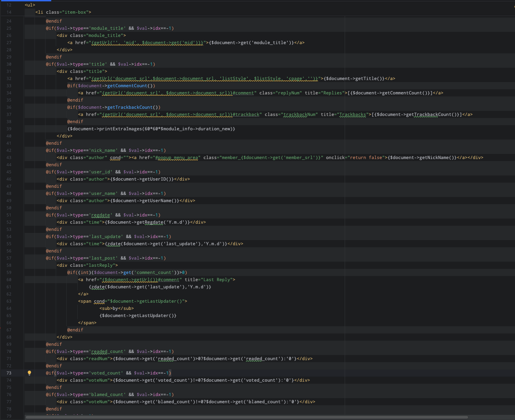Viewport: 515px width, 420px height.
Task: Click the horizontal scrollbar at the bottom of the editor
Action: tap(247, 417)
